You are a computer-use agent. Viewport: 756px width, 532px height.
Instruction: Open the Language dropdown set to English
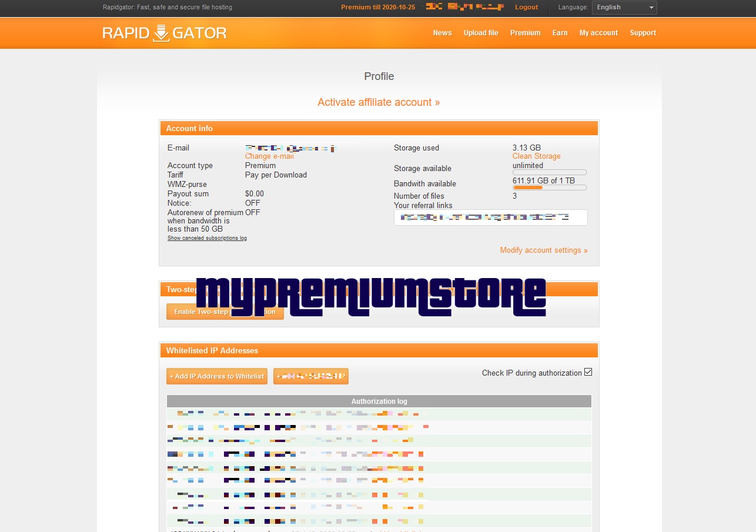click(x=624, y=8)
